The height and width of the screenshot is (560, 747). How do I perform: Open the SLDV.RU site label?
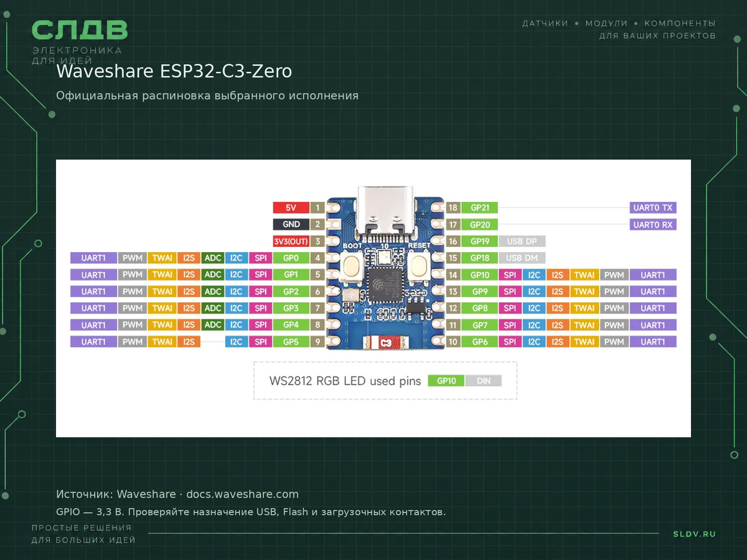click(x=694, y=534)
